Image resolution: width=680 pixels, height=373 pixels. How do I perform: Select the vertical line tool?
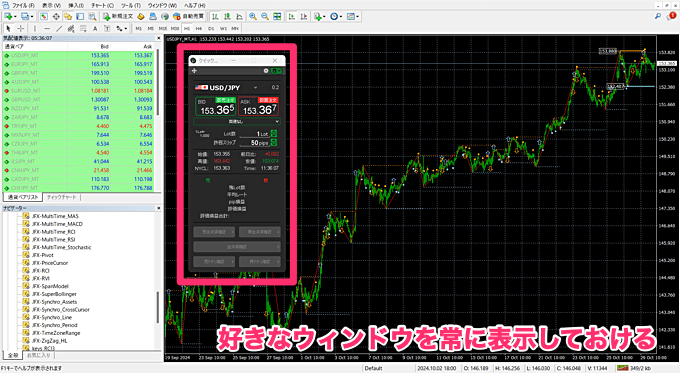(35, 29)
